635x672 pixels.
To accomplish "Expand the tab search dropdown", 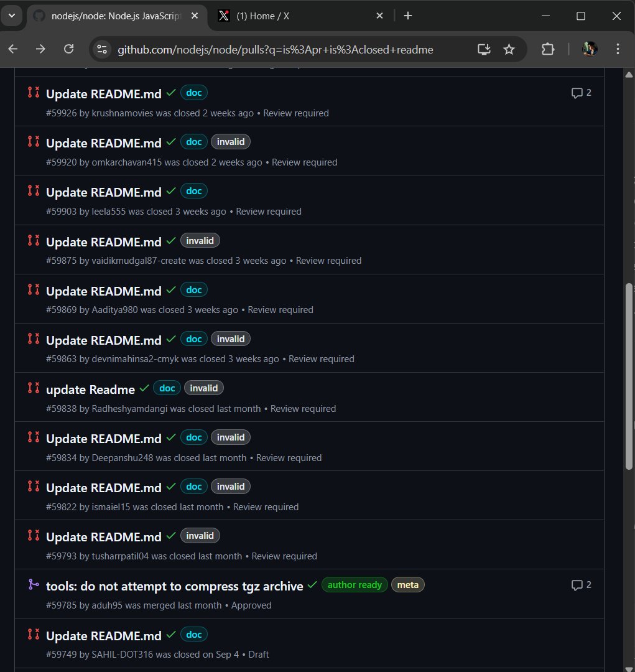I will [x=11, y=16].
